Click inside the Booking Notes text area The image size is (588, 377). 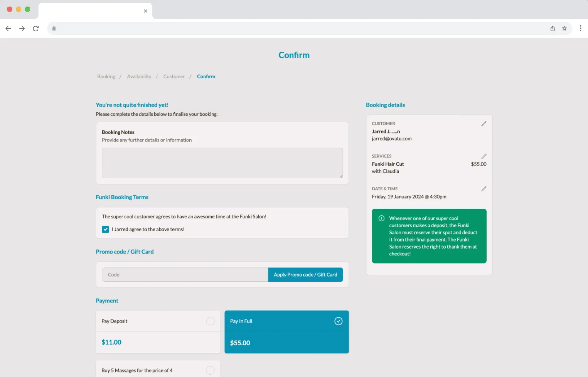(x=222, y=162)
